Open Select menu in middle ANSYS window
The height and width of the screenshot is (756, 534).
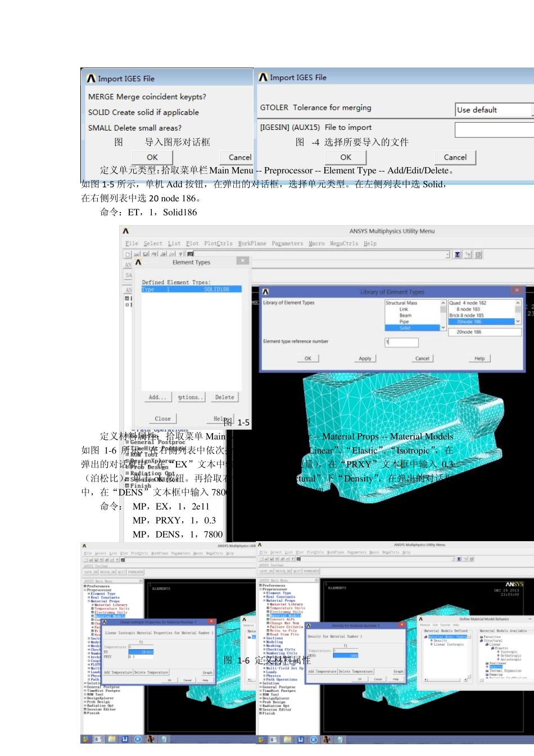click(x=153, y=244)
